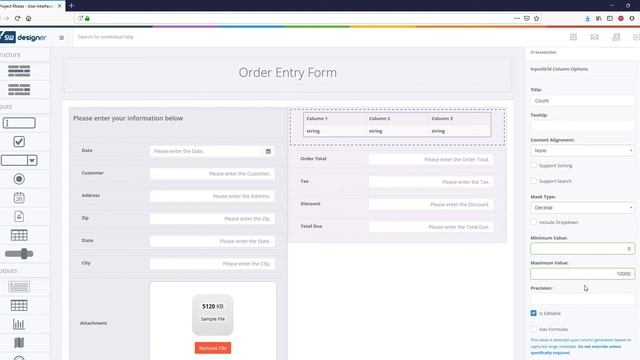The width and height of the screenshot is (640, 360).
Task: Click the City input field
Action: [212, 264]
